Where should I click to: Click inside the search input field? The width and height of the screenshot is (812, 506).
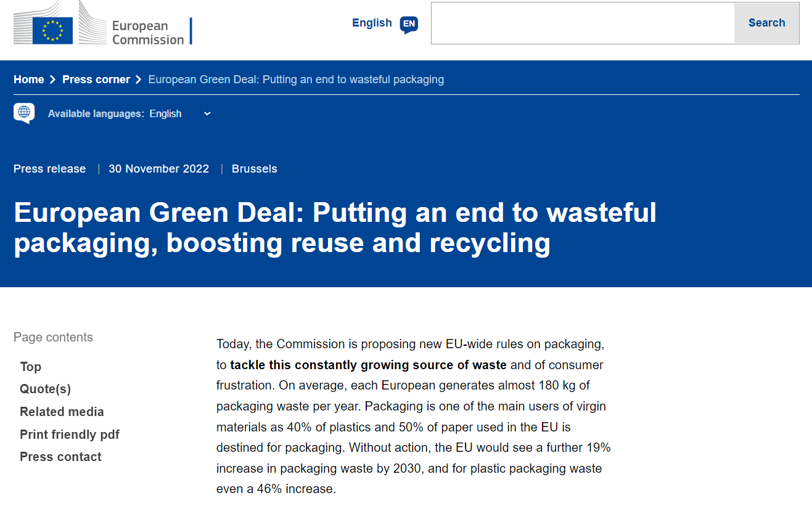click(580, 23)
